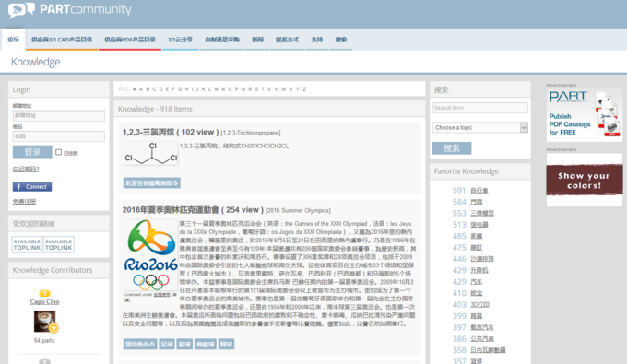The width and height of the screenshot is (627, 364).
Task: Click the 免费注册 free registration link
Action: coord(24,202)
